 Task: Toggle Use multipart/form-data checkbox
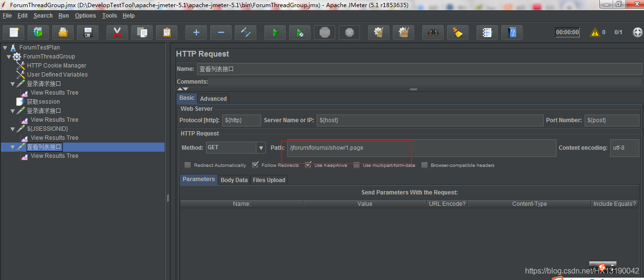pyautogui.click(x=356, y=165)
